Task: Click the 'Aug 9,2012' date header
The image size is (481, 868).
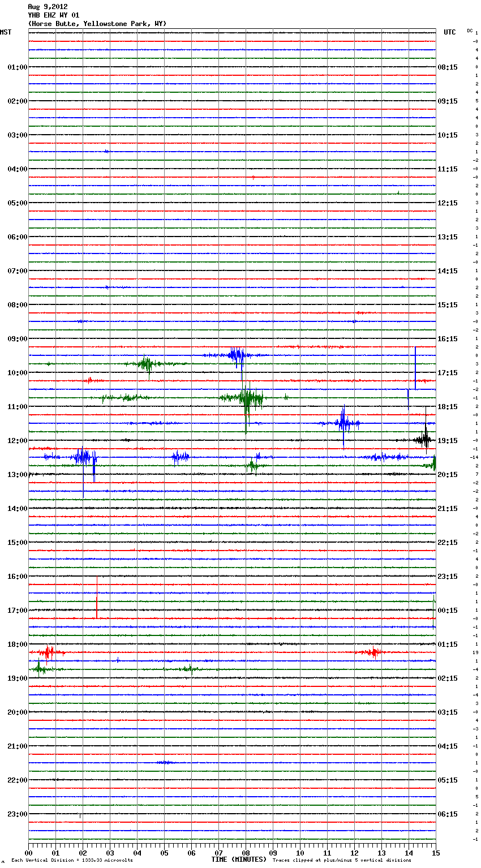Action: (x=48, y=7)
